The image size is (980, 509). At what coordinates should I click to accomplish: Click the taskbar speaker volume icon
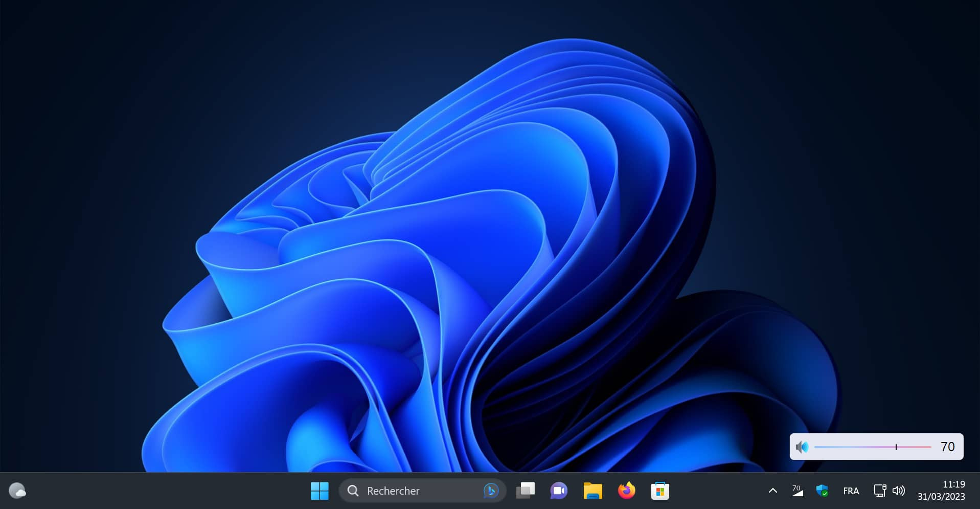point(898,491)
